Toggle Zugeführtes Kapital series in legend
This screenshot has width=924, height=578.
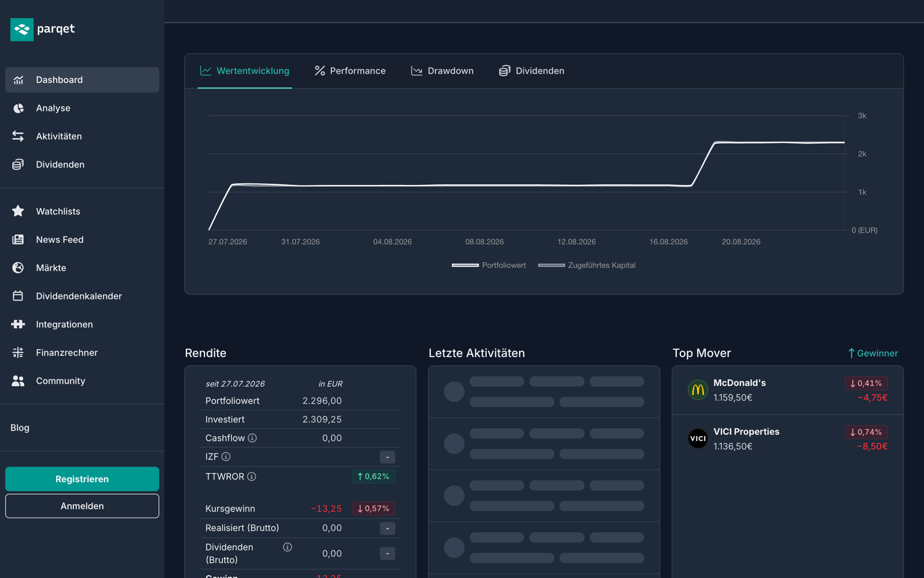click(587, 265)
